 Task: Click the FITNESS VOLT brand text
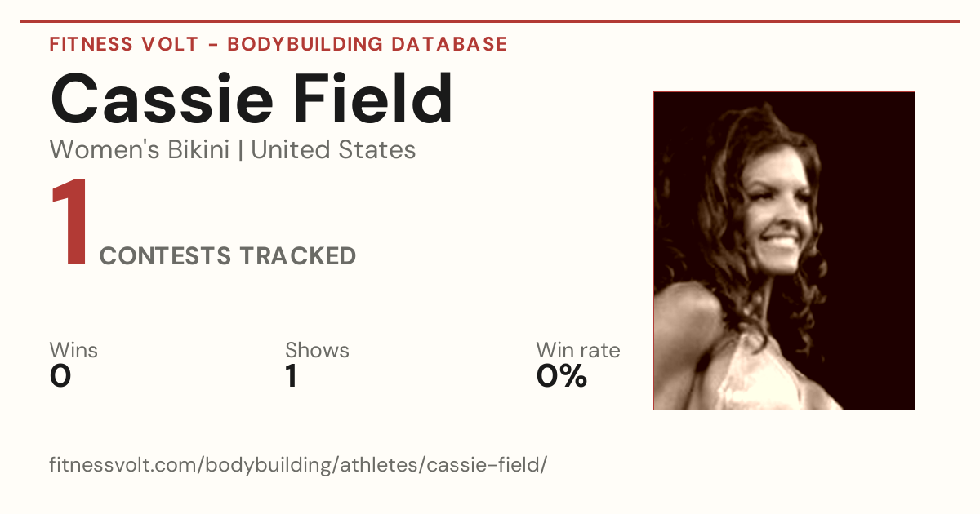123,44
